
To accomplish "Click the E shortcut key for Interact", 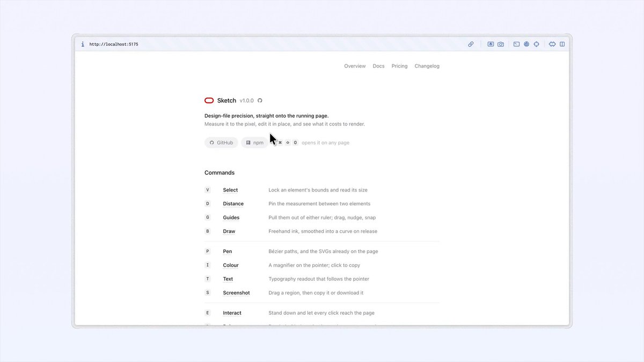I will click(208, 313).
